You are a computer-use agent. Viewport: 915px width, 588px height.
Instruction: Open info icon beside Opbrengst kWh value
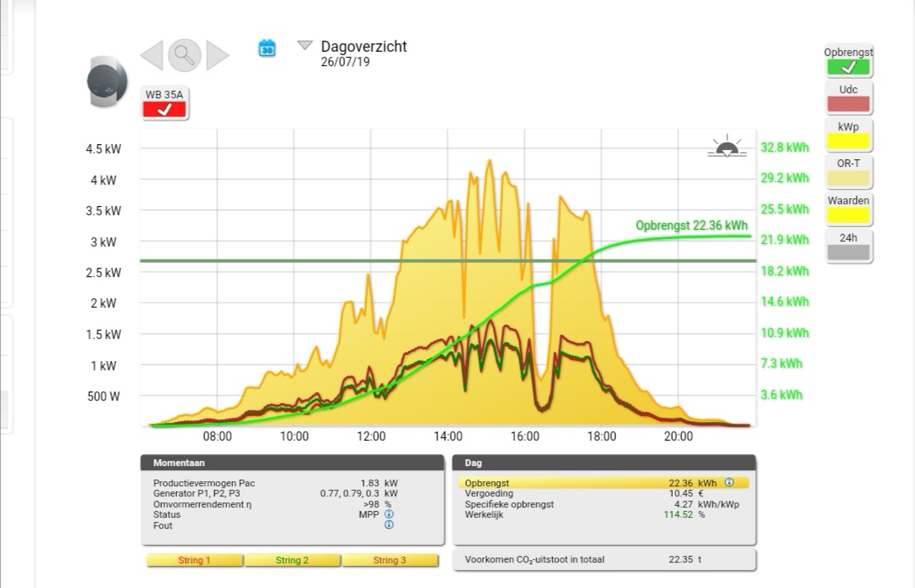coord(729,483)
